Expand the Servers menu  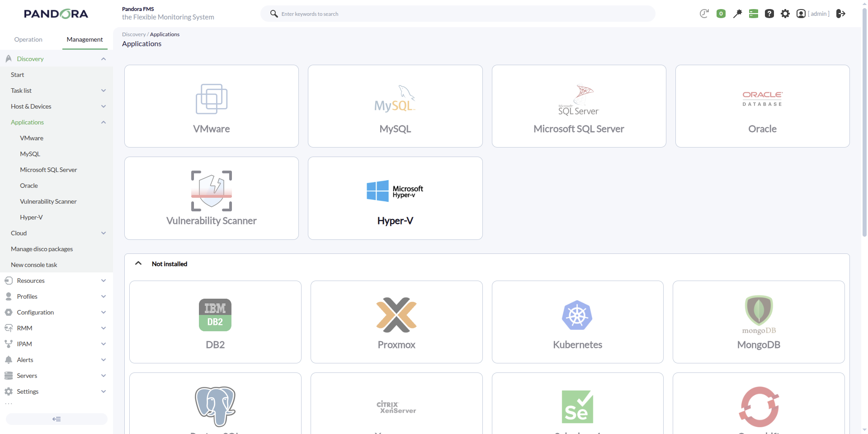coord(104,376)
